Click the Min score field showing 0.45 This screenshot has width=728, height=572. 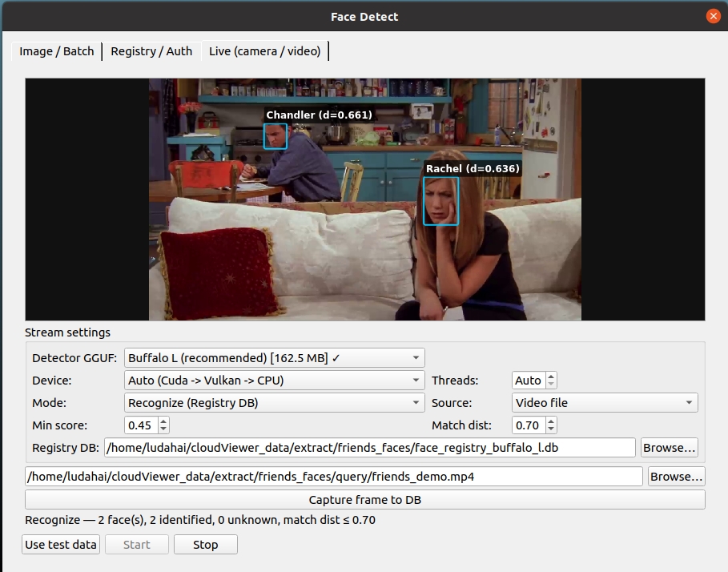pos(141,425)
